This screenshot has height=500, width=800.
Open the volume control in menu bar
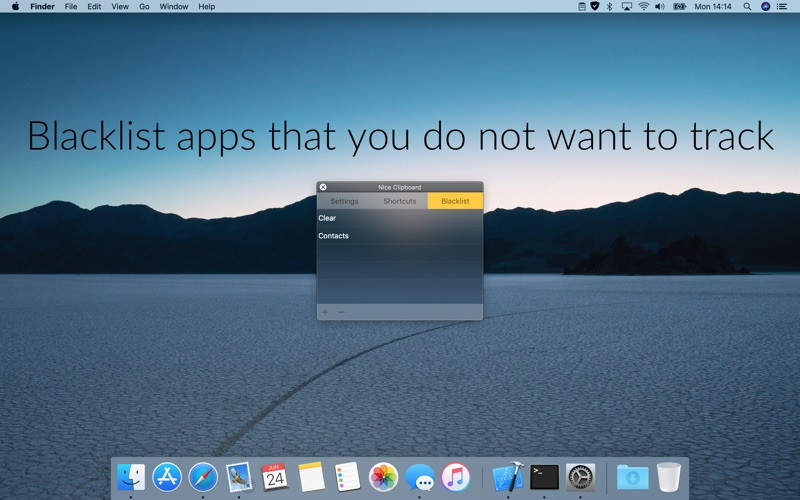662,6
